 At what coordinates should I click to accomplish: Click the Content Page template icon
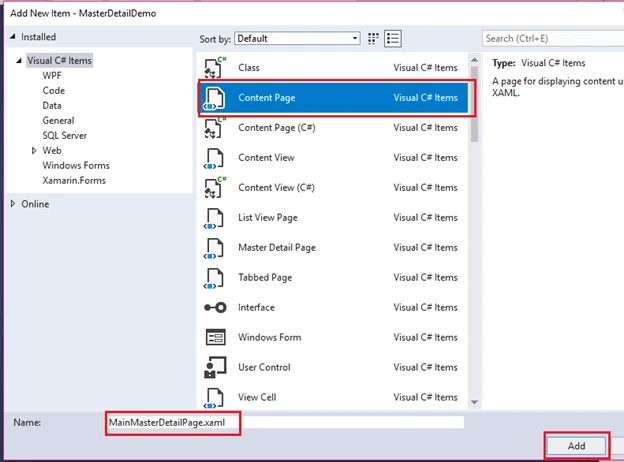(x=215, y=98)
